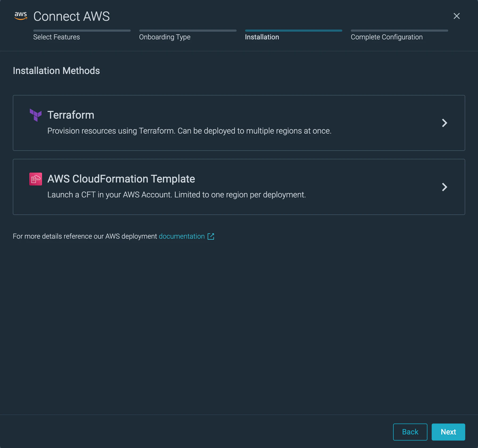Click 'Provision resources using Terraform' description

tap(189, 131)
